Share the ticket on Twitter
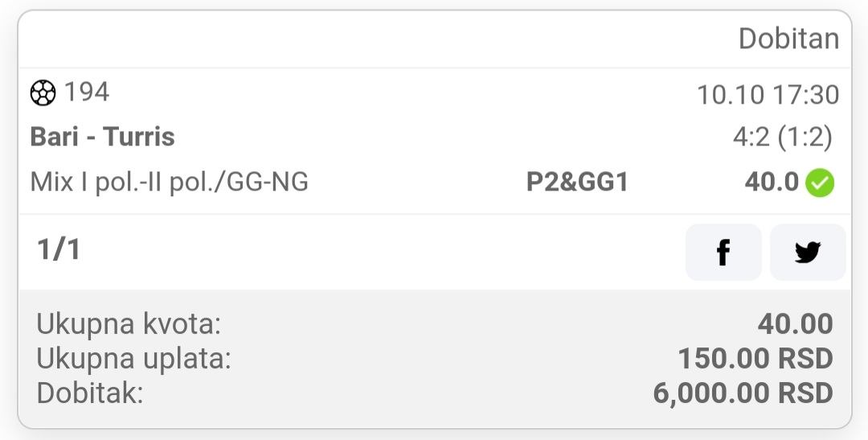This screenshot has width=868, height=440. tap(807, 253)
